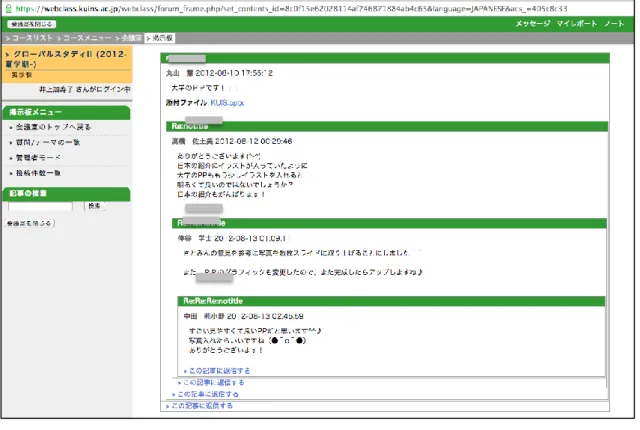640x430 pixels.
Task: Open the グローバルスタディII course title link
Action: (66, 59)
